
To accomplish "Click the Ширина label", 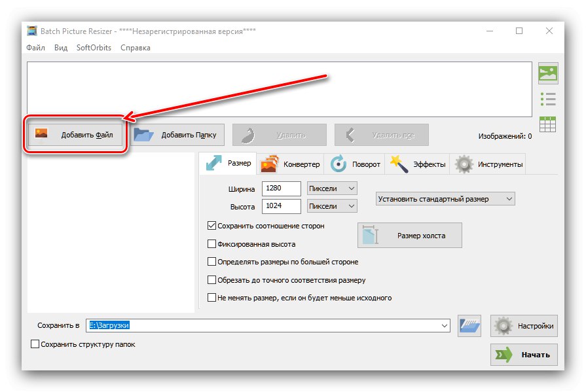I will click(242, 189).
